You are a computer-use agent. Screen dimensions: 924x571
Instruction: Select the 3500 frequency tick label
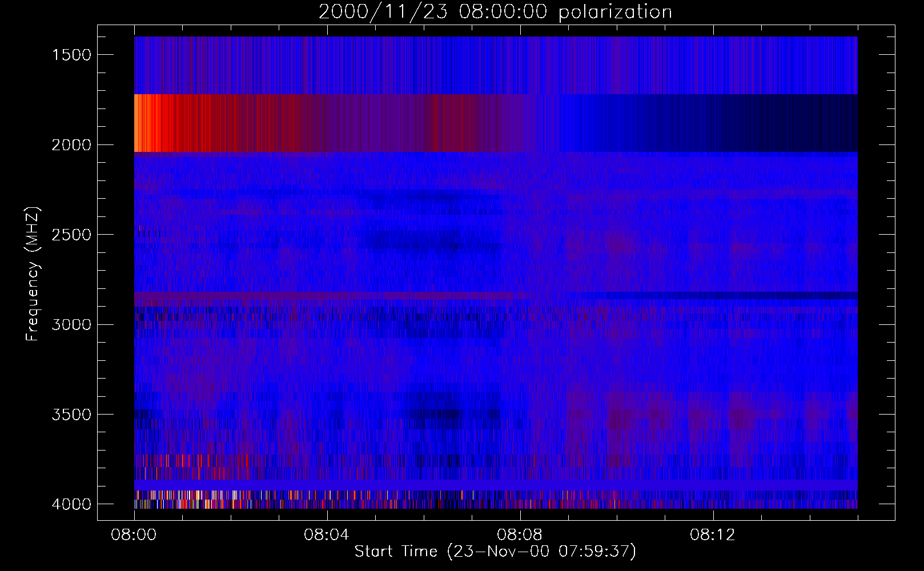(71, 415)
